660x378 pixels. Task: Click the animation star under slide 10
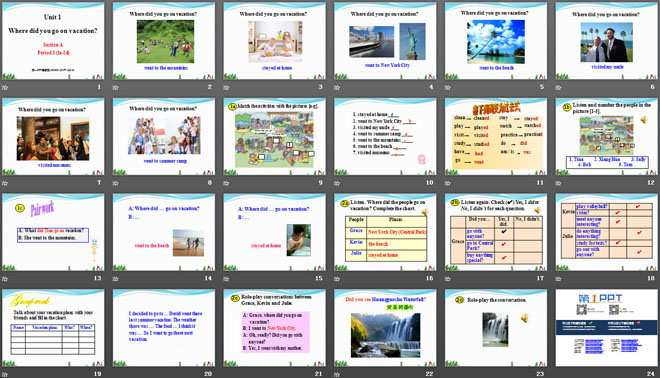pos(337,183)
